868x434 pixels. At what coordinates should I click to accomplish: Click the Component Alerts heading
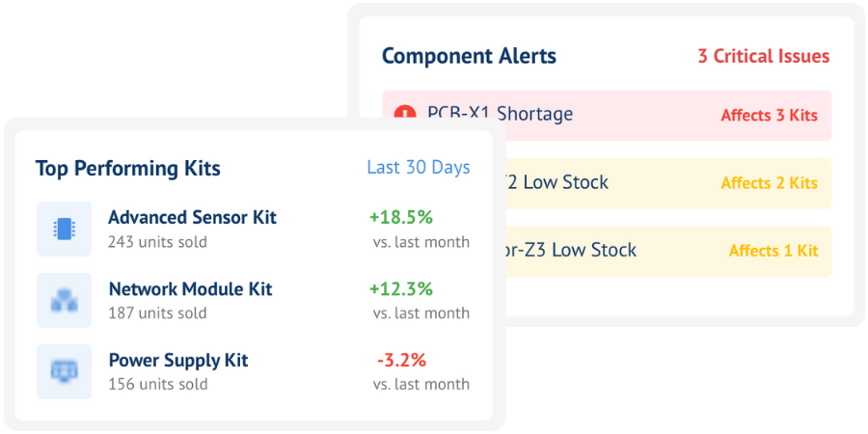click(469, 56)
